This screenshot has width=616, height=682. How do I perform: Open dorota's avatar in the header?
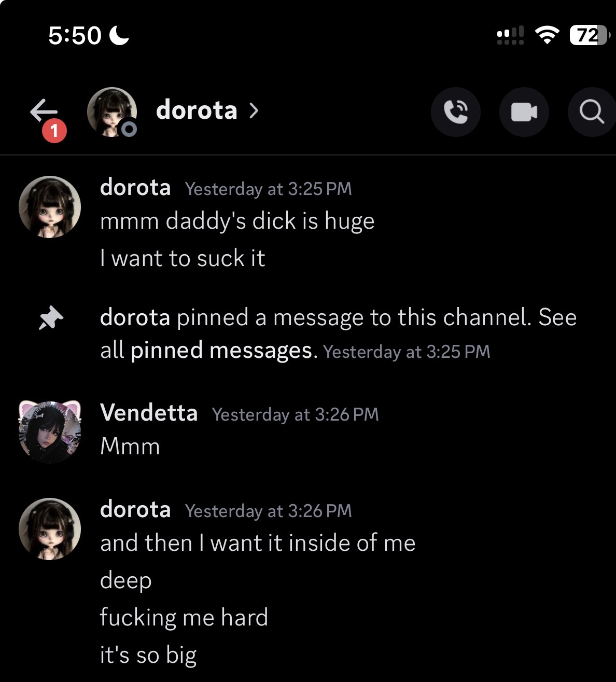pyautogui.click(x=111, y=111)
